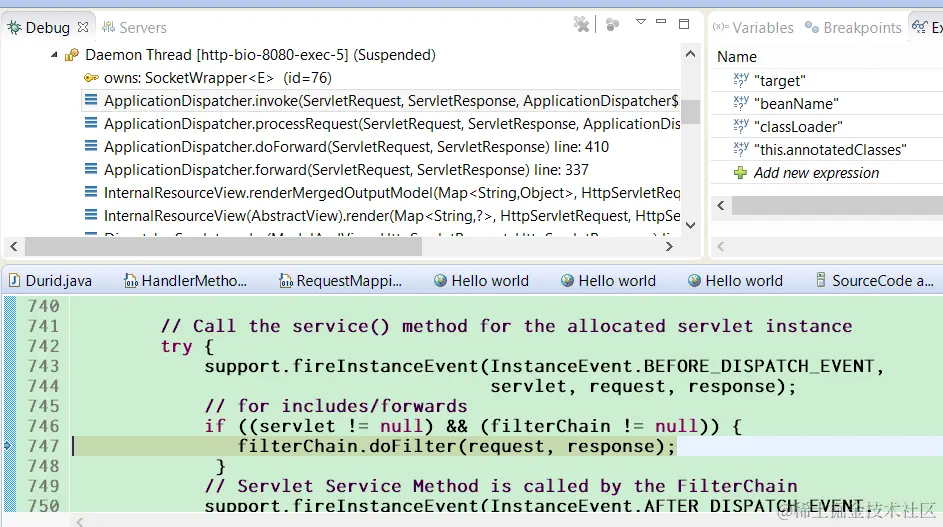Click the Daemon Thread icon
This screenshot has height=527, width=943.
(72, 55)
